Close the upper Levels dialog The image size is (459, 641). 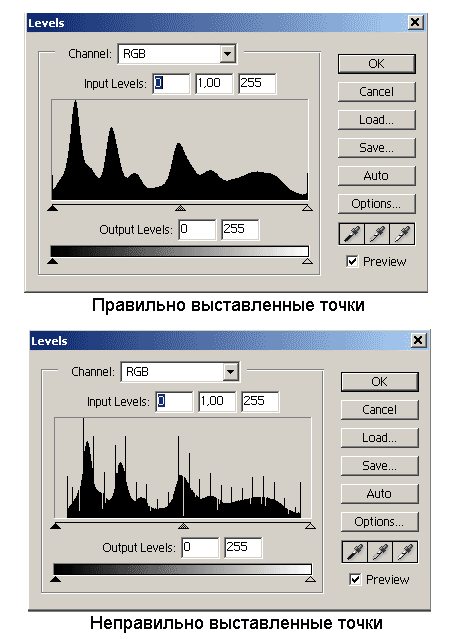[x=415, y=22]
